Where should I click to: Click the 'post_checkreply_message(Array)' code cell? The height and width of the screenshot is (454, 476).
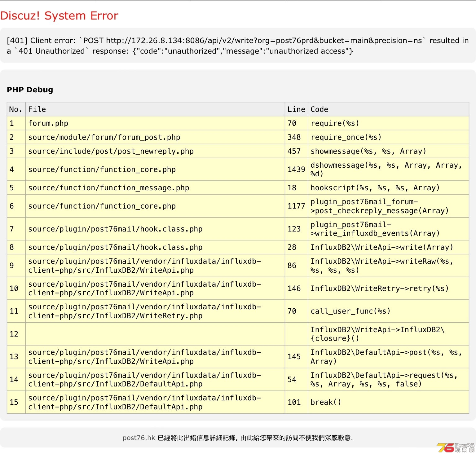point(388,206)
